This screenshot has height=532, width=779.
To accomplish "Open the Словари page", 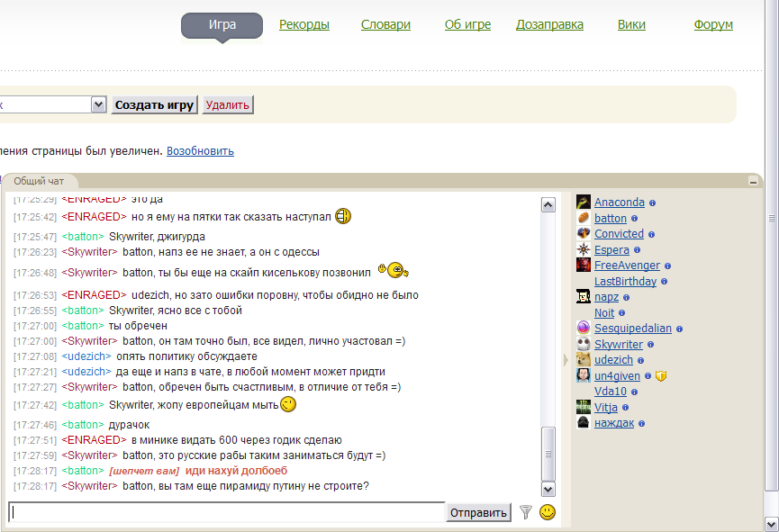I will tap(385, 24).
